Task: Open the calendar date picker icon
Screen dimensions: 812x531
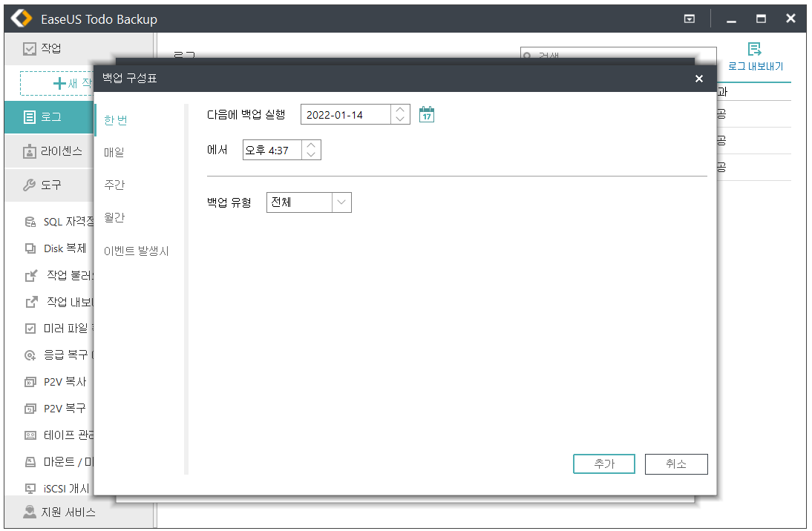Action: [x=426, y=114]
